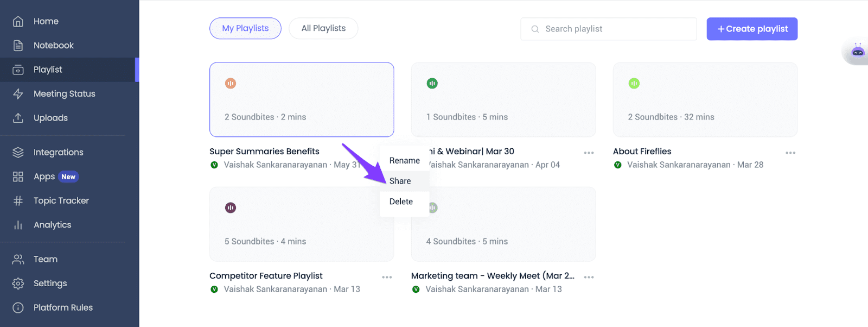Screen dimensions: 868x327
Task: Click the author avatar under Marketing team playlist
Action: coord(416,289)
